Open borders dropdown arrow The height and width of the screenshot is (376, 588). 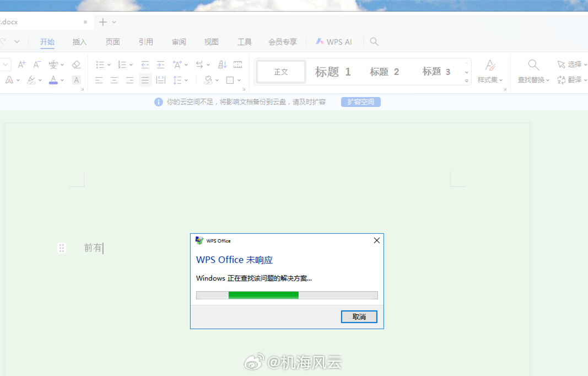[239, 80]
